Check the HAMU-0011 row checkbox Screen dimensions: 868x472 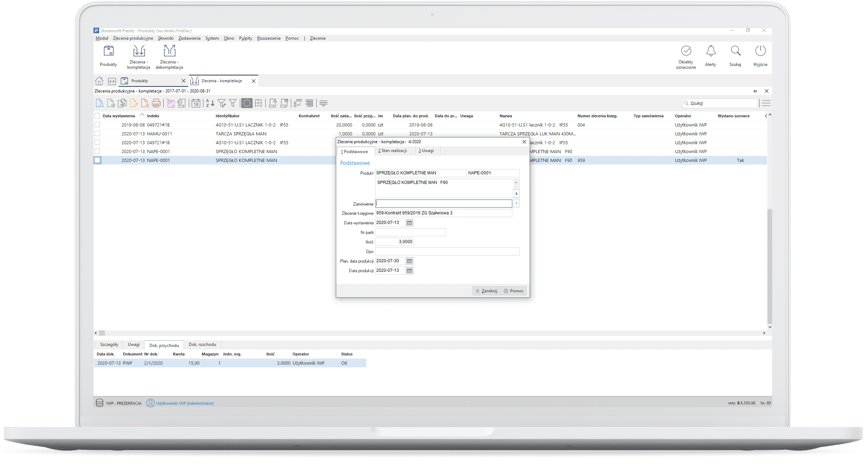97,133
